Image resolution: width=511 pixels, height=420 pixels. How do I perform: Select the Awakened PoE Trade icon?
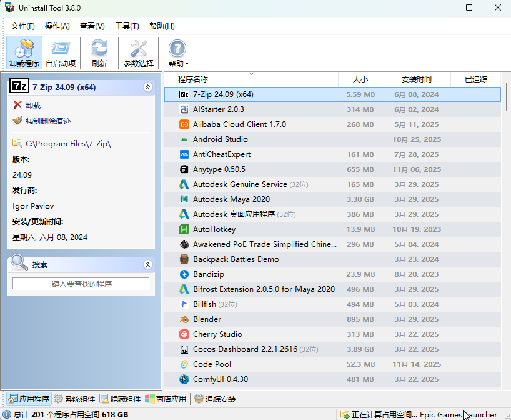point(184,244)
